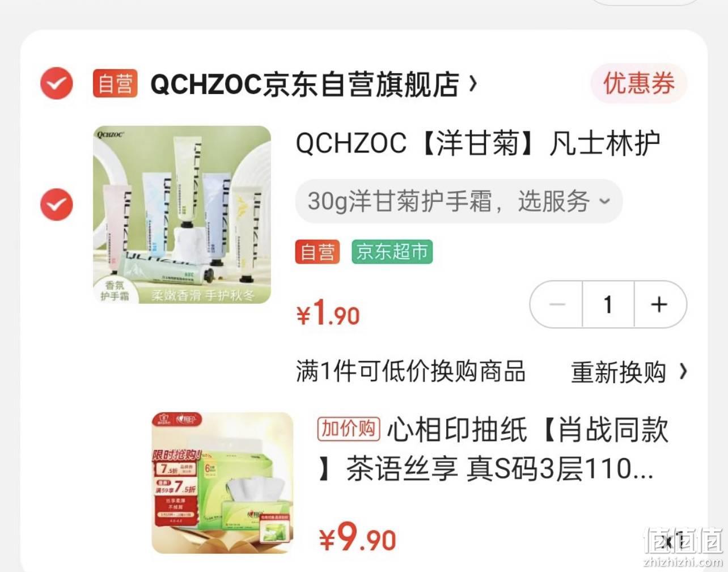Screen dimensions: 728x572
Task: Tap the red 自营 tag under product specs
Action: pos(318,252)
